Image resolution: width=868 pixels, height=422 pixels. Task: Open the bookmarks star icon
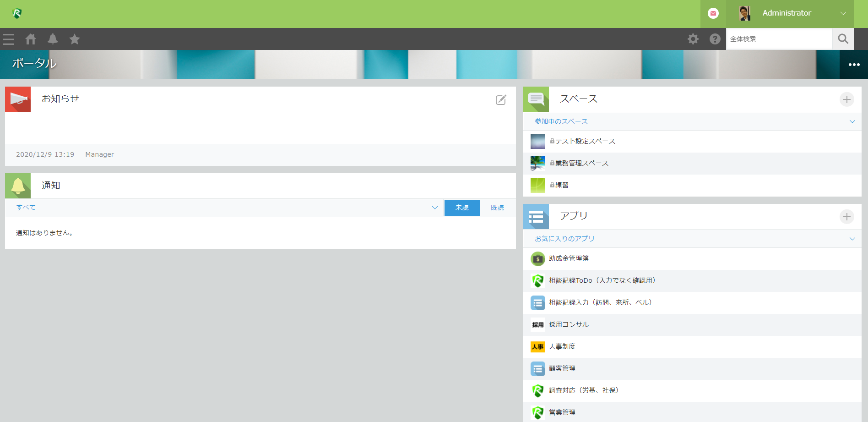click(x=75, y=39)
